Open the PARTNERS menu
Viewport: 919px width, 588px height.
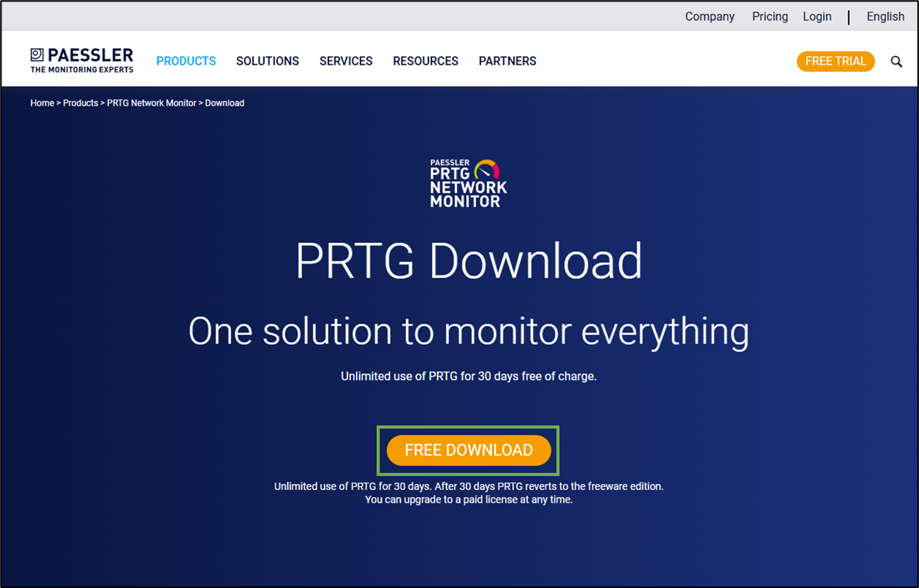(x=507, y=61)
